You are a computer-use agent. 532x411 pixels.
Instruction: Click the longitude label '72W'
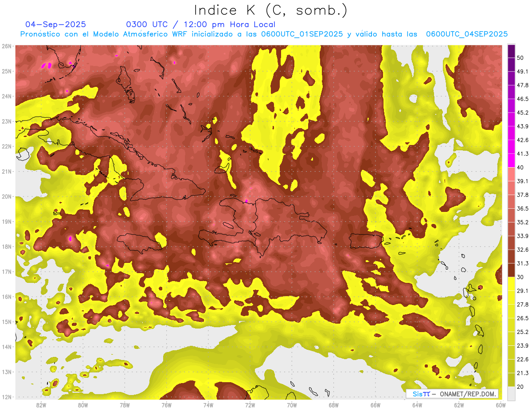coord(250,405)
